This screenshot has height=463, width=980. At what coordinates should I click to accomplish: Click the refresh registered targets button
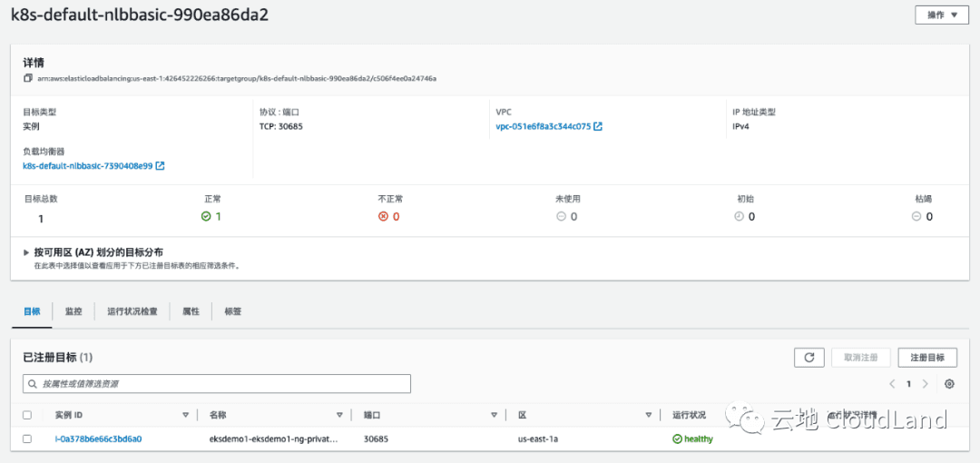click(808, 358)
